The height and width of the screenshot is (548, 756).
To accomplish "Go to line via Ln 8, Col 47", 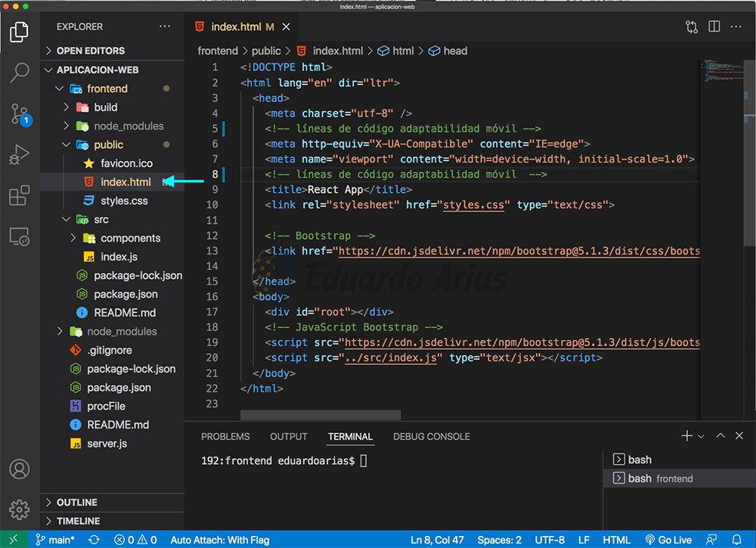I will tap(437, 540).
